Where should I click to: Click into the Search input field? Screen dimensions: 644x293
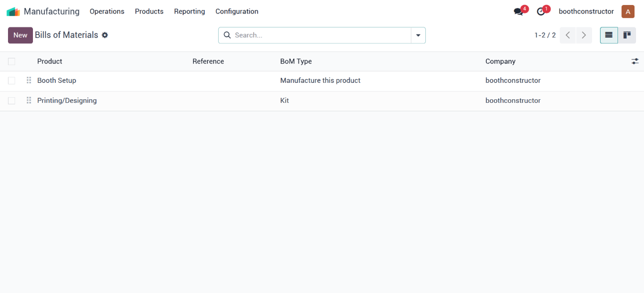320,35
